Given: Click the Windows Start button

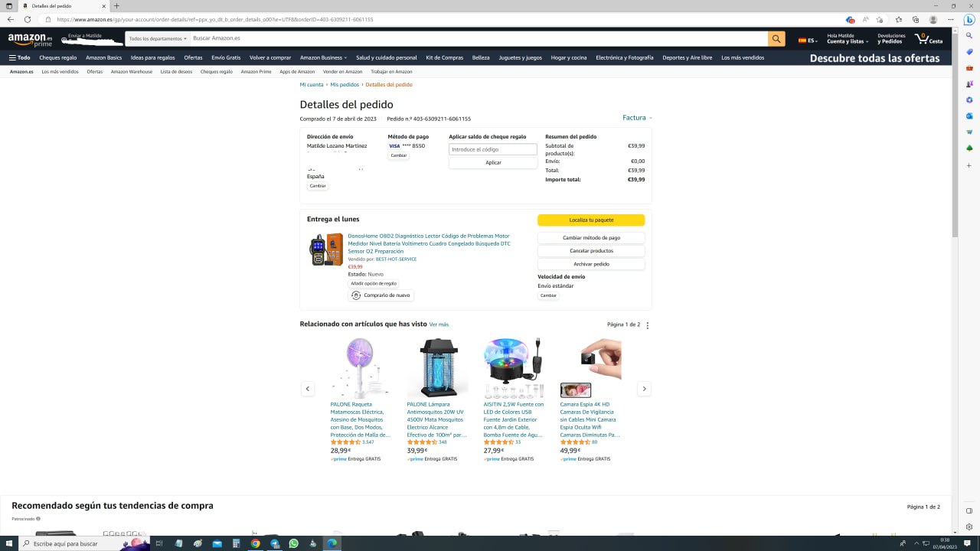Looking at the screenshot, I should pos(10,543).
